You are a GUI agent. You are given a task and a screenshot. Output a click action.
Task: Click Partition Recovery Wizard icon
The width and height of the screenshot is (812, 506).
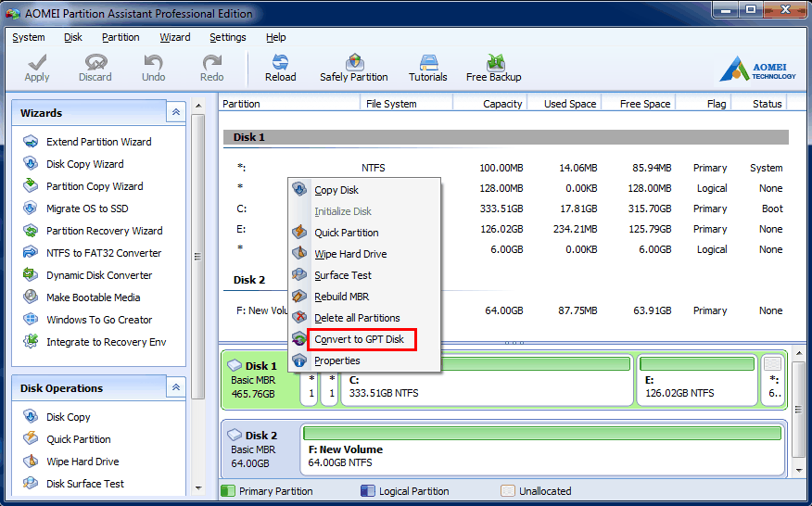[x=31, y=231]
